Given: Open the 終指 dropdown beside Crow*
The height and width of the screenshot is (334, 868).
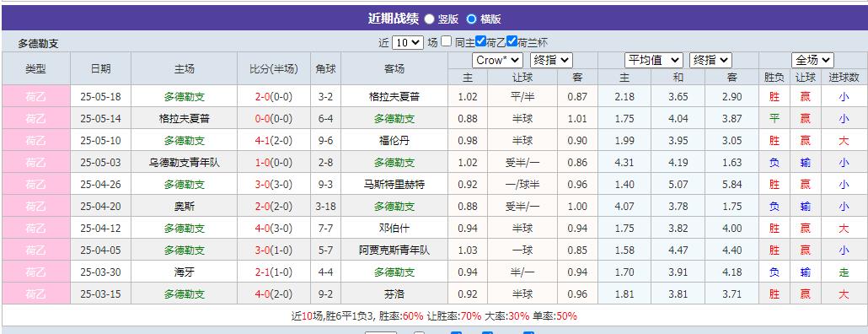Looking at the screenshot, I should point(551,61).
